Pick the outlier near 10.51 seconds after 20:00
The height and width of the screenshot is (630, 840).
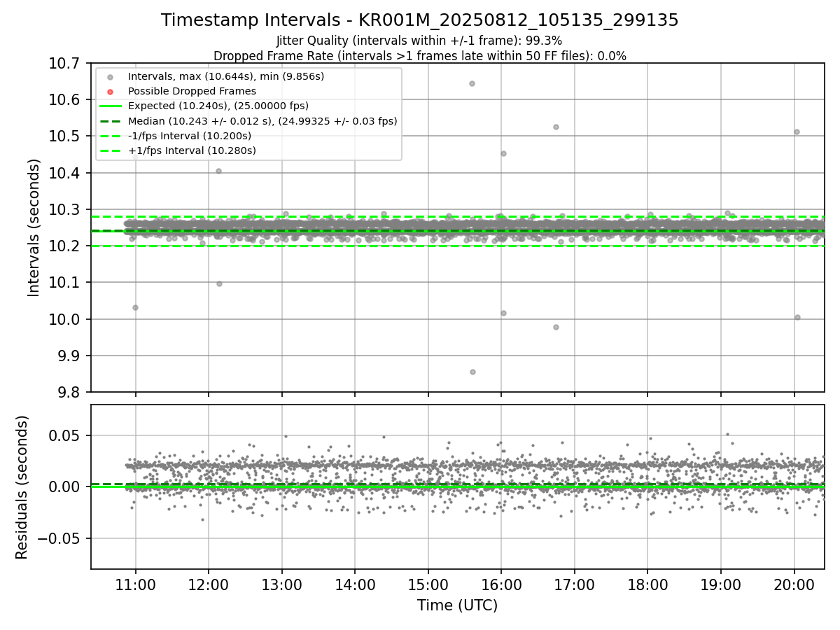point(797,132)
